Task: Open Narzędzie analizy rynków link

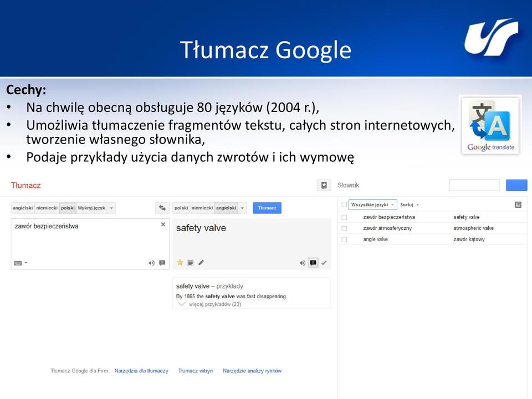Action: (252, 371)
